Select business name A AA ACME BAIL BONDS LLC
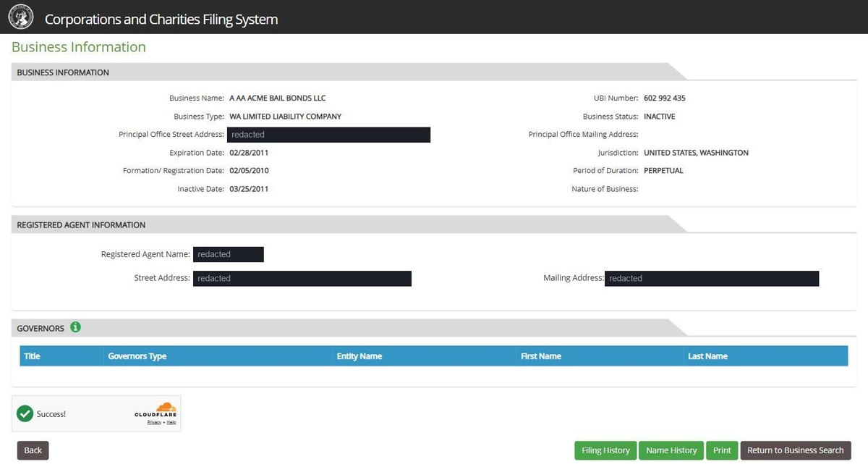868x467 pixels. click(x=278, y=98)
